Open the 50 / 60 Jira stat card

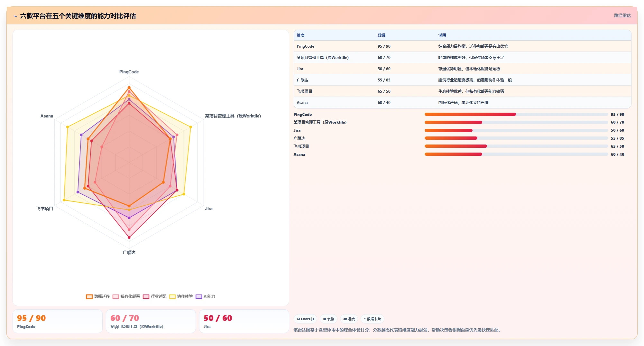(244, 321)
